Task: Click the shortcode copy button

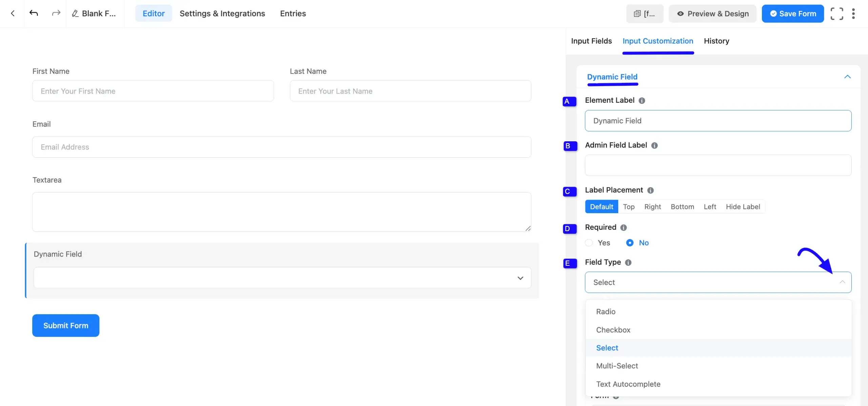Action: pos(644,14)
